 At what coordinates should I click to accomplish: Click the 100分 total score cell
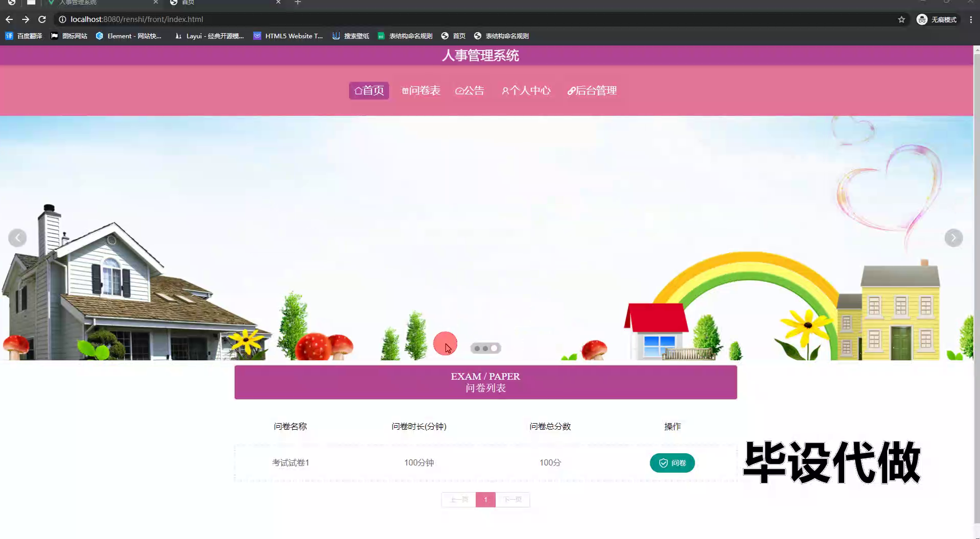[550, 463]
